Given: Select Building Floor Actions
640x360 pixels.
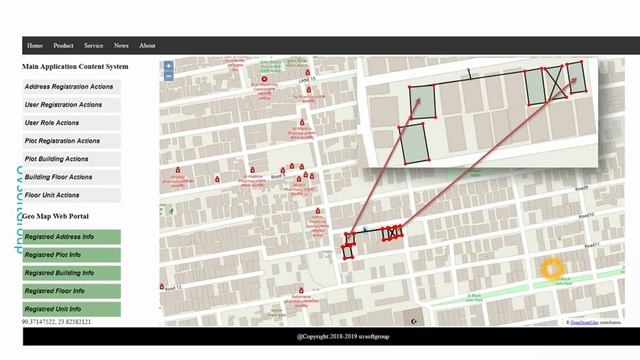Looking at the screenshot, I should click(71, 177).
